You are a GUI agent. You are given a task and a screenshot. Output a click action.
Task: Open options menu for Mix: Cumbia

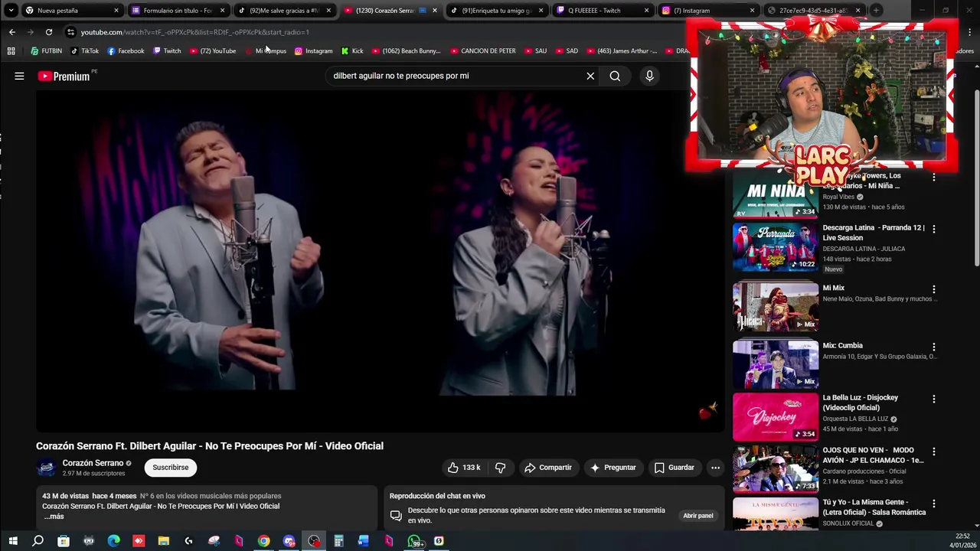[933, 347]
